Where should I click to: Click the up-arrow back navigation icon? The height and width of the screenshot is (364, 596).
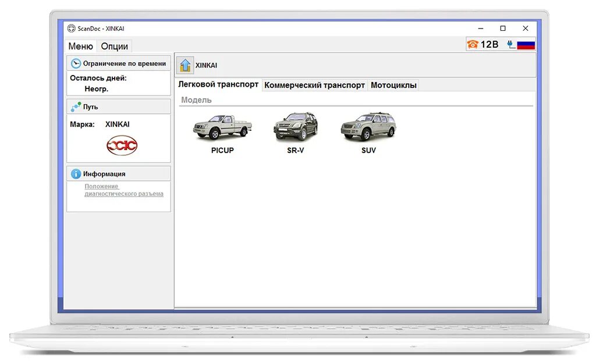(185, 65)
